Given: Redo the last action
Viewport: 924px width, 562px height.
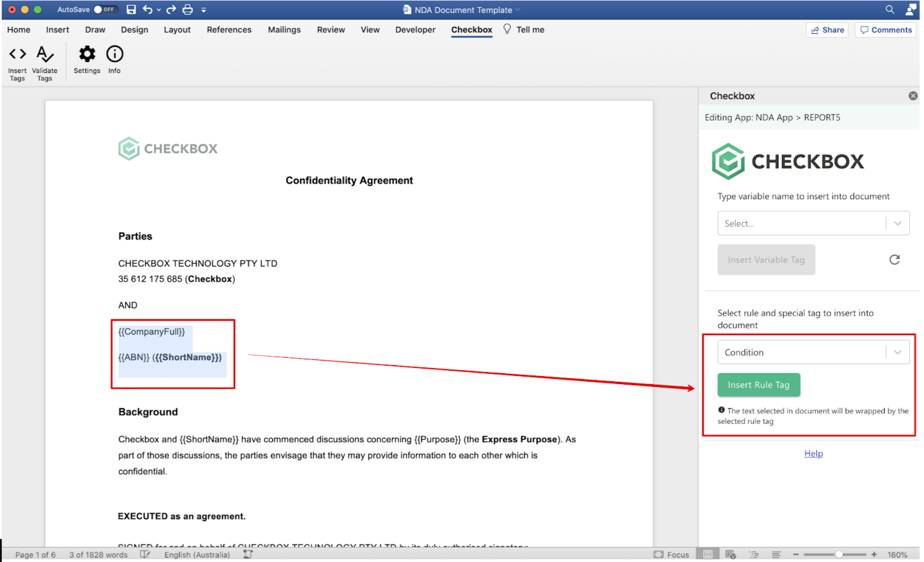Looking at the screenshot, I should pos(171,9).
